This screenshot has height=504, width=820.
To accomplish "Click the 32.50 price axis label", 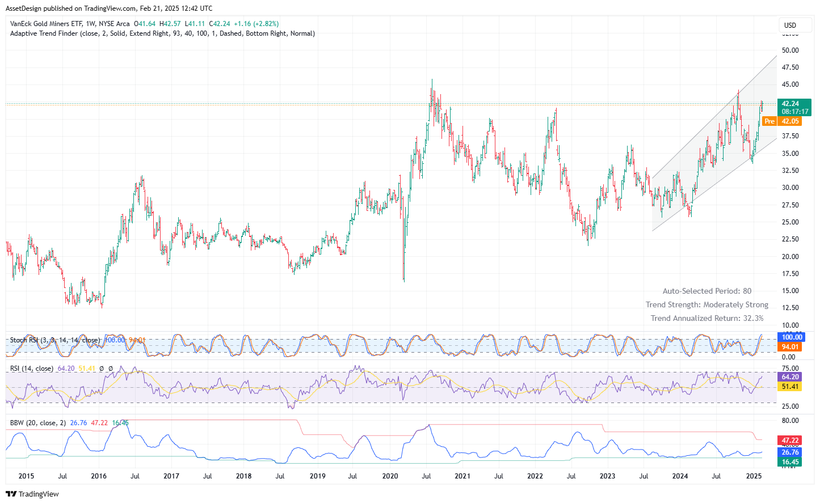I will tap(790, 171).
